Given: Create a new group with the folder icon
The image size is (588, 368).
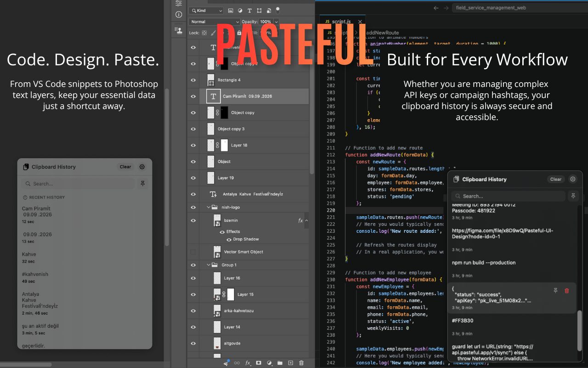Looking at the screenshot, I should (280, 363).
